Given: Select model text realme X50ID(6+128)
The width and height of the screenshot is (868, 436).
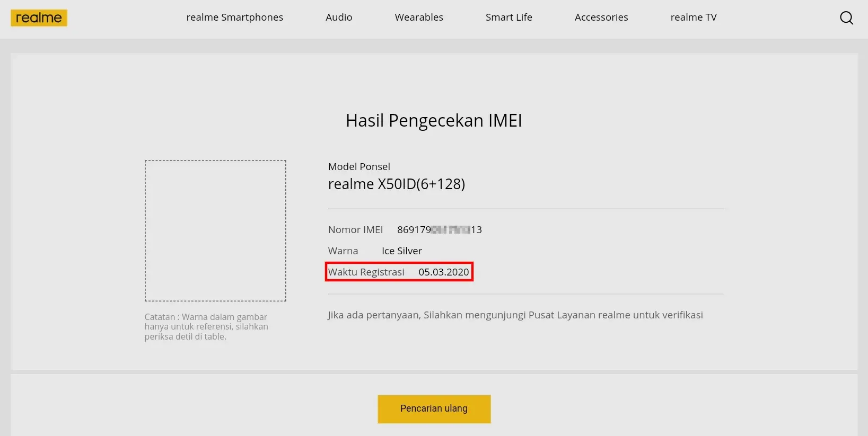Looking at the screenshot, I should 397,184.
